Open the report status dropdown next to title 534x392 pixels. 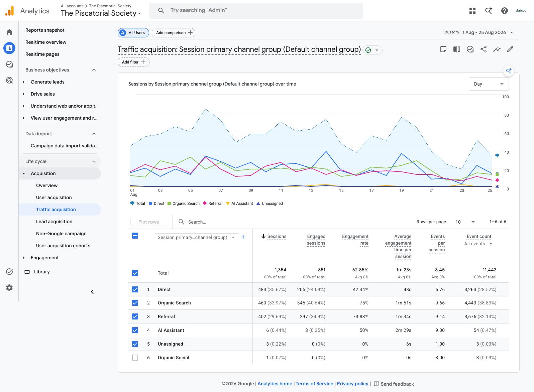click(372, 50)
